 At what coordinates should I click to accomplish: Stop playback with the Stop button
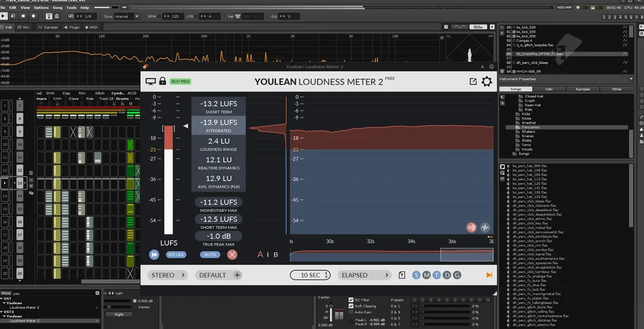pos(24,16)
